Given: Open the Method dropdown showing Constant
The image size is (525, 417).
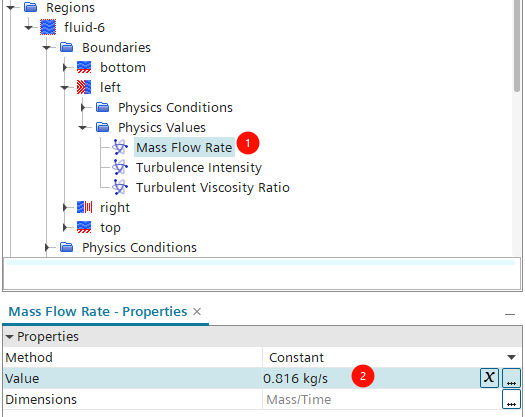Looking at the screenshot, I should tap(392, 357).
